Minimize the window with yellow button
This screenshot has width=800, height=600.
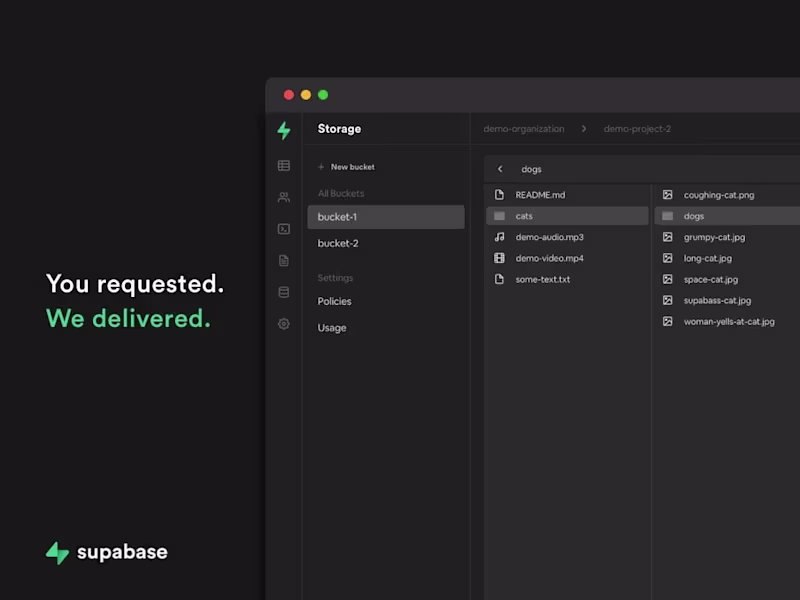(306, 94)
